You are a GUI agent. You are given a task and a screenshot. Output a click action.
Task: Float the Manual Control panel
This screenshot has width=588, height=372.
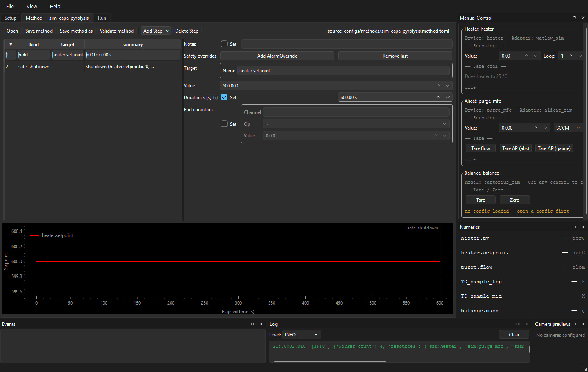pyautogui.click(x=574, y=18)
